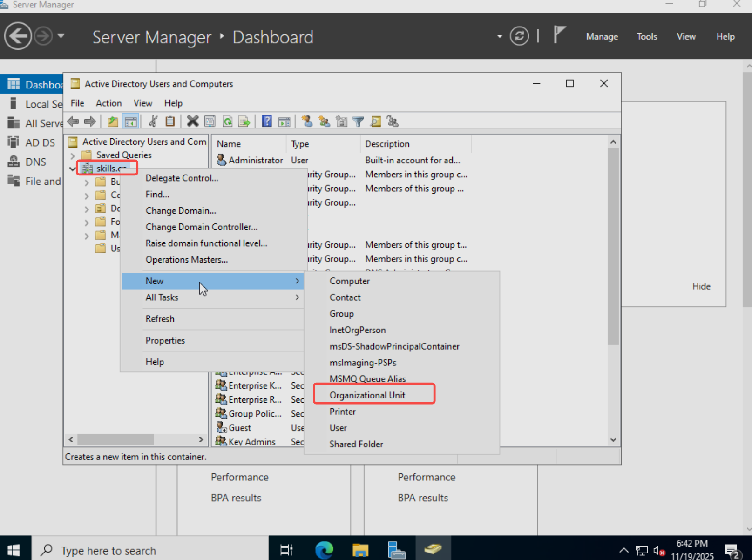
Task: Click Server Manager's refresh circle icon
Action: tap(519, 36)
